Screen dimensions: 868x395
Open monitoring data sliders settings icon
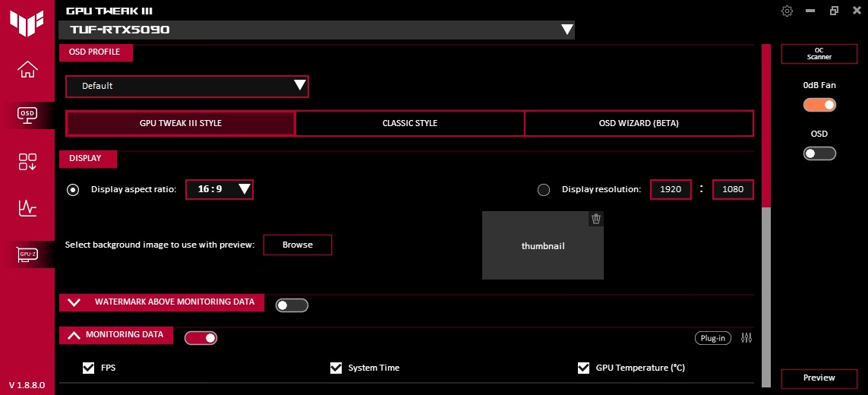click(x=746, y=338)
